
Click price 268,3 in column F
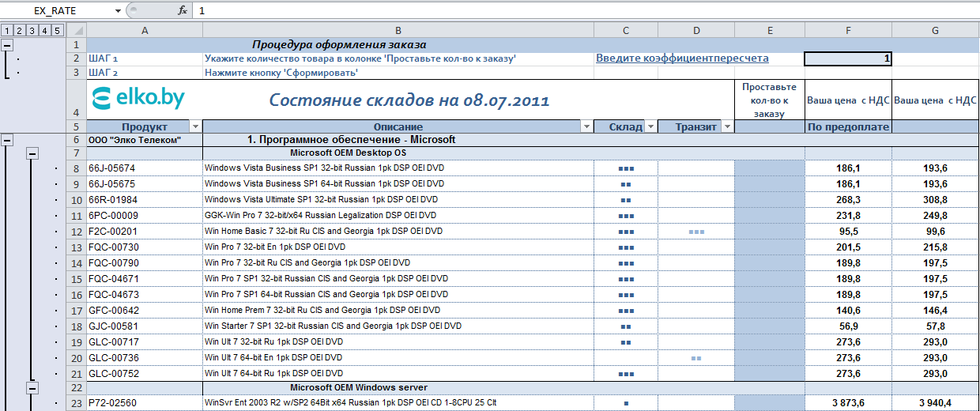point(848,200)
